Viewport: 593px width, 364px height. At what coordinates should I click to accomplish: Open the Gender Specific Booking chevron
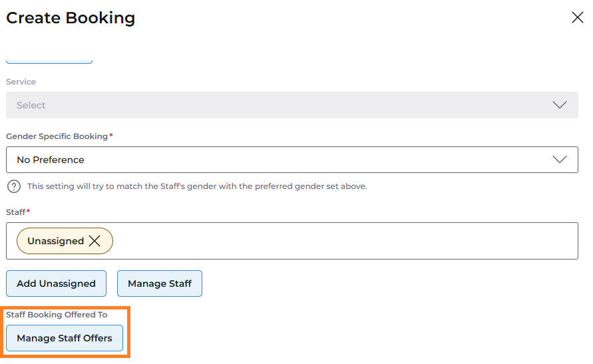[x=559, y=160]
